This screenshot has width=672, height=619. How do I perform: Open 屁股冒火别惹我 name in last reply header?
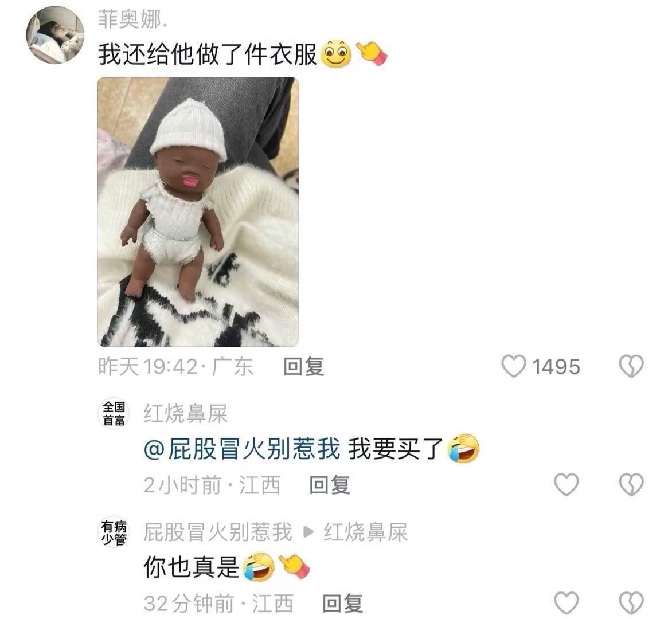click(218, 532)
